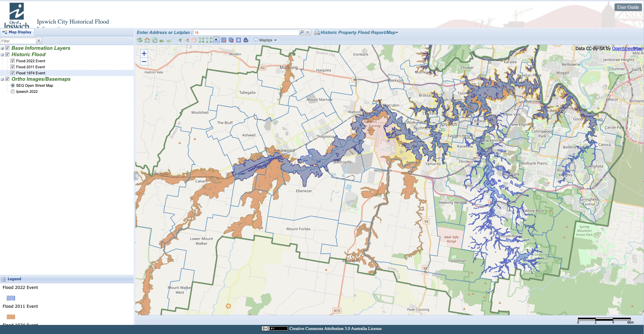Disable the Flood 1974 Event layer
The height and width of the screenshot is (334, 644).
[12, 73]
